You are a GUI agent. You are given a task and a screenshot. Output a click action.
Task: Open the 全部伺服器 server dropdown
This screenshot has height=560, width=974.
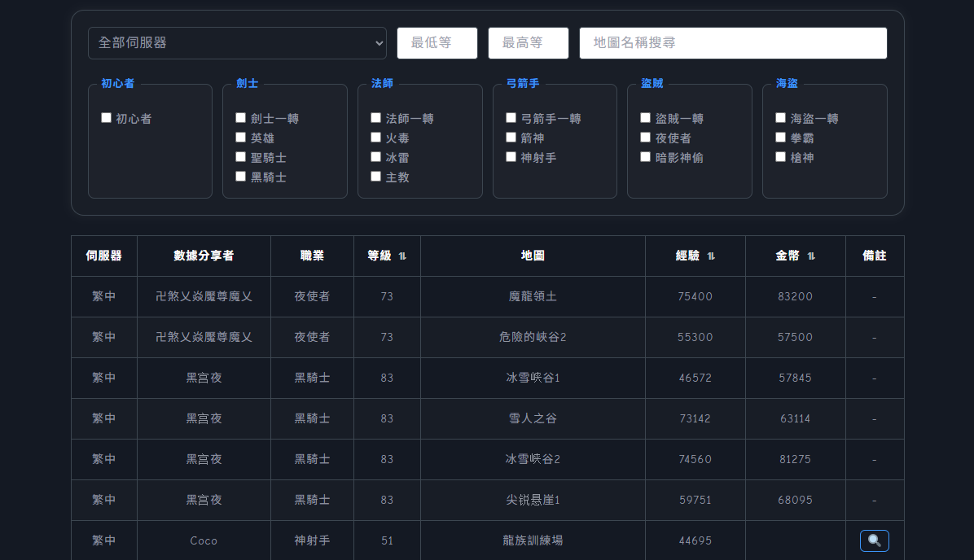237,43
